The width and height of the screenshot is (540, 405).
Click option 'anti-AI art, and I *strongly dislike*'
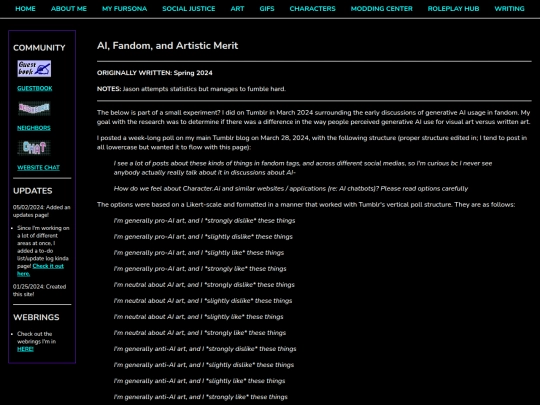coord(205,349)
